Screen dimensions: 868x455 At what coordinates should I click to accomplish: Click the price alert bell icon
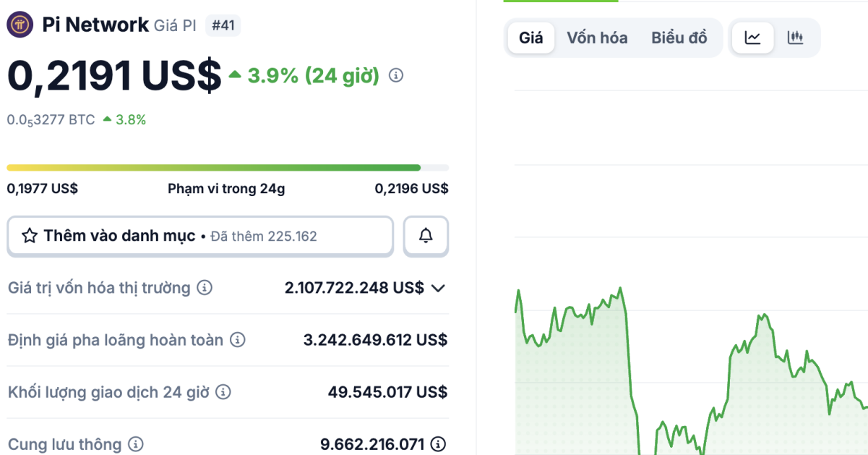[x=426, y=236]
